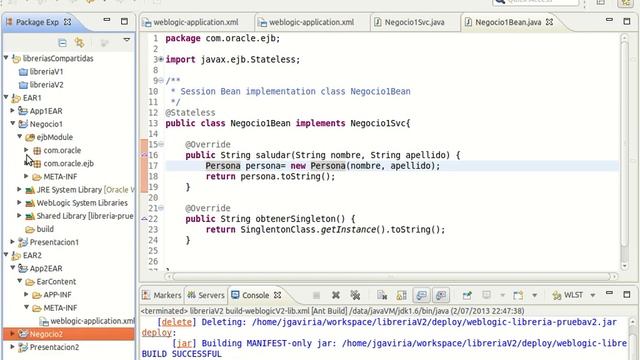The image size is (640, 360).
Task: Pin the Console view
Action: pos(467,295)
